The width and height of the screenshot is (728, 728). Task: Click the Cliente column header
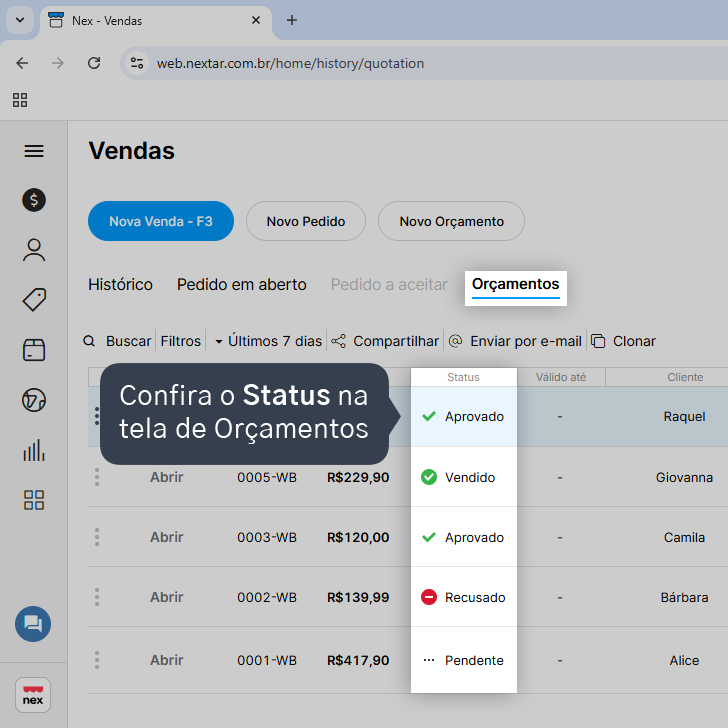point(685,377)
